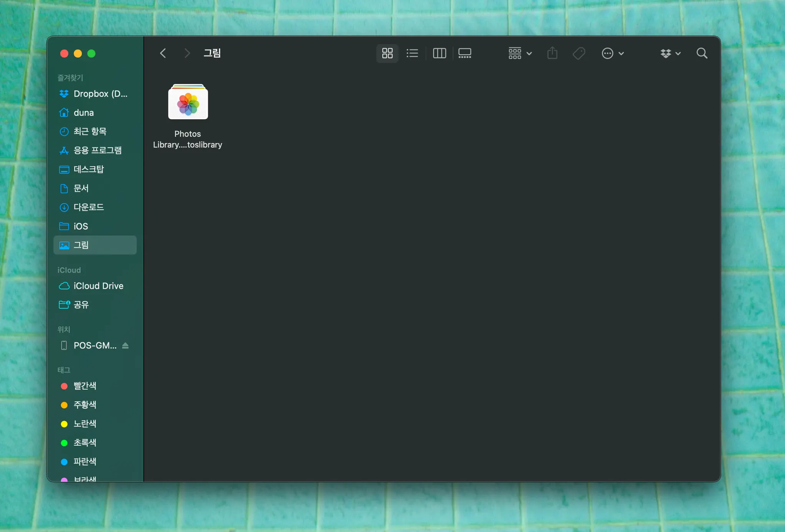The width and height of the screenshot is (785, 532).
Task: Click the search magnifier icon
Action: pos(702,53)
